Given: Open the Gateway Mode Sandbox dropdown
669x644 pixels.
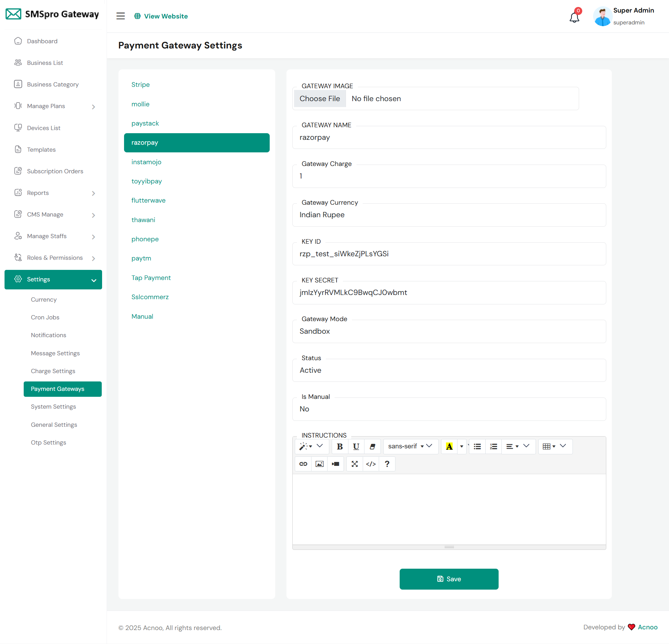Looking at the screenshot, I should [449, 331].
